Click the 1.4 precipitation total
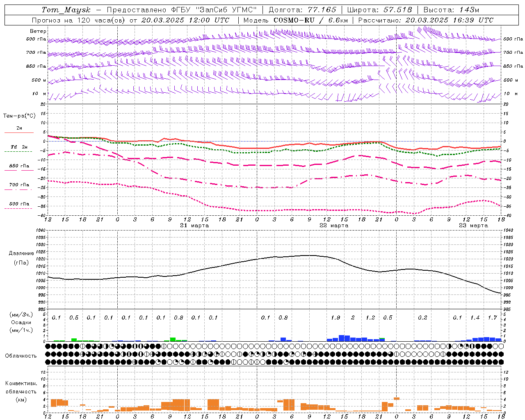Image resolution: width=525 pixels, height=420 pixels. [475, 318]
